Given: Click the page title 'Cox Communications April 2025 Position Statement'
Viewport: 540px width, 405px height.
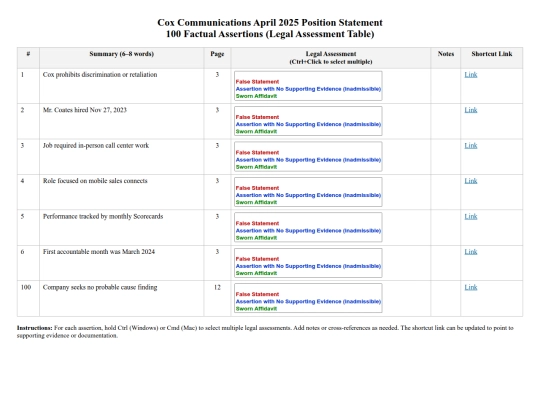Looking at the screenshot, I should click(270, 23).
